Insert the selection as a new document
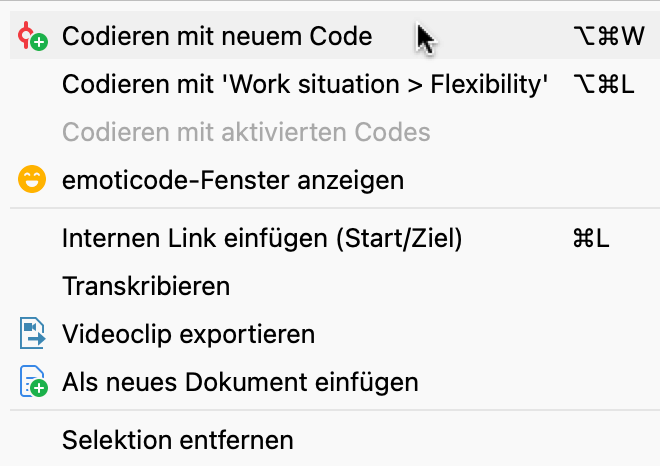The width and height of the screenshot is (660, 466). click(240, 382)
